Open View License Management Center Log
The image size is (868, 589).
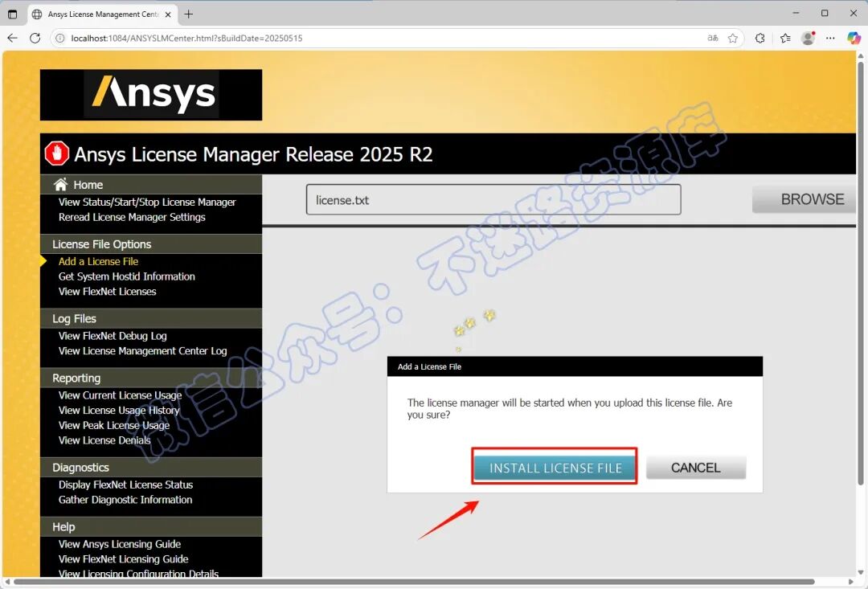pos(143,351)
